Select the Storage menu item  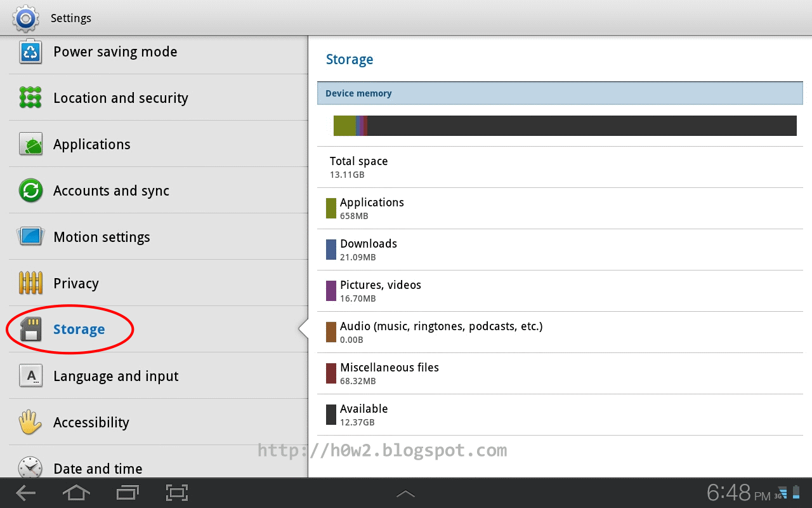tap(159, 330)
